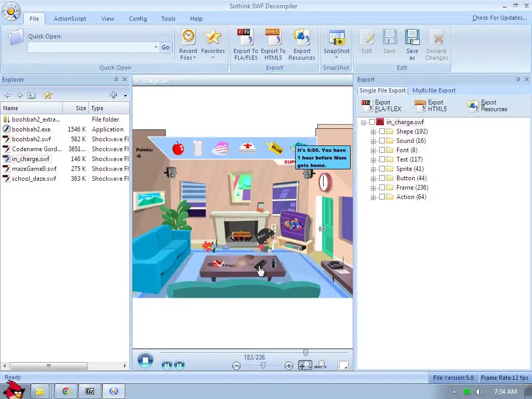This screenshot has height=399, width=532.
Task: Select school_daze.swf in Explorer
Action: point(34,179)
